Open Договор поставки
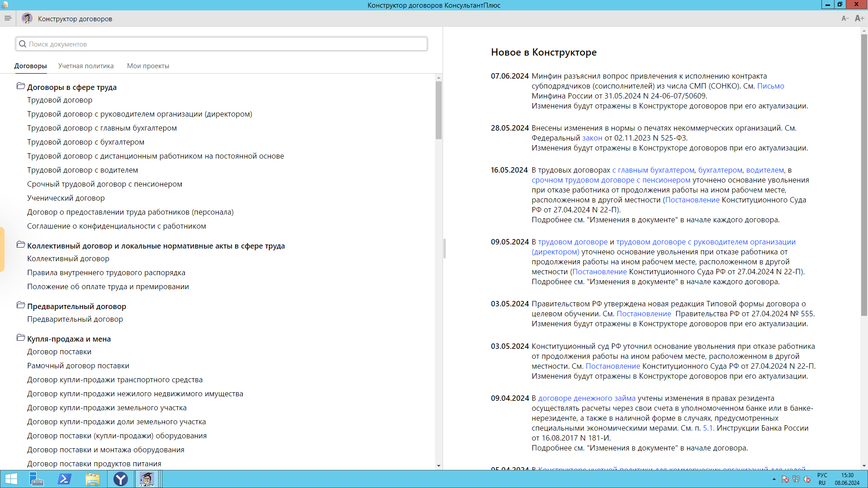 click(x=59, y=352)
